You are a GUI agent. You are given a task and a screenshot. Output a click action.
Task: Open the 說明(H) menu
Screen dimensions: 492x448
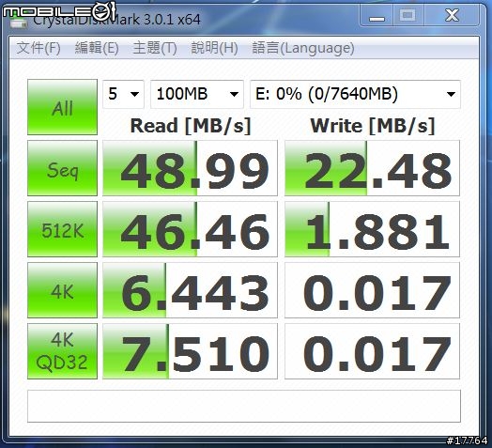coord(214,48)
